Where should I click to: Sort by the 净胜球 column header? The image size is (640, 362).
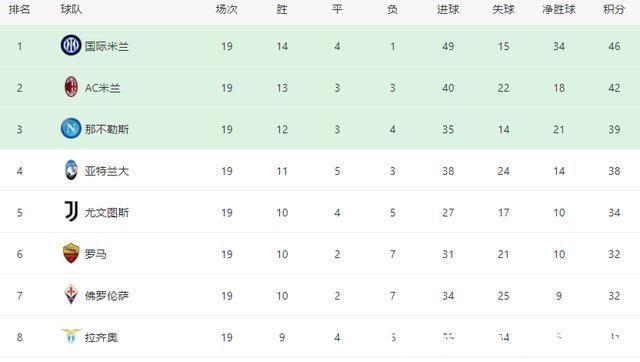[x=559, y=9]
